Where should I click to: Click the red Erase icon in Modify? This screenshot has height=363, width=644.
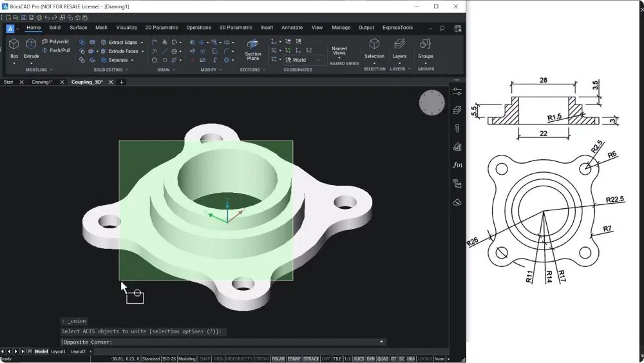click(192, 60)
